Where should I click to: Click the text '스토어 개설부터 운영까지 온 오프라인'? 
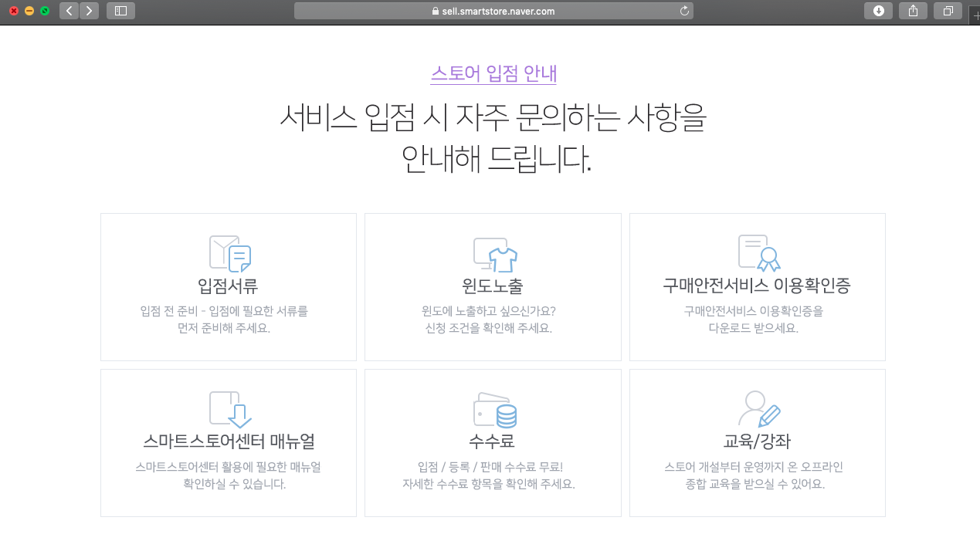pyautogui.click(x=754, y=467)
